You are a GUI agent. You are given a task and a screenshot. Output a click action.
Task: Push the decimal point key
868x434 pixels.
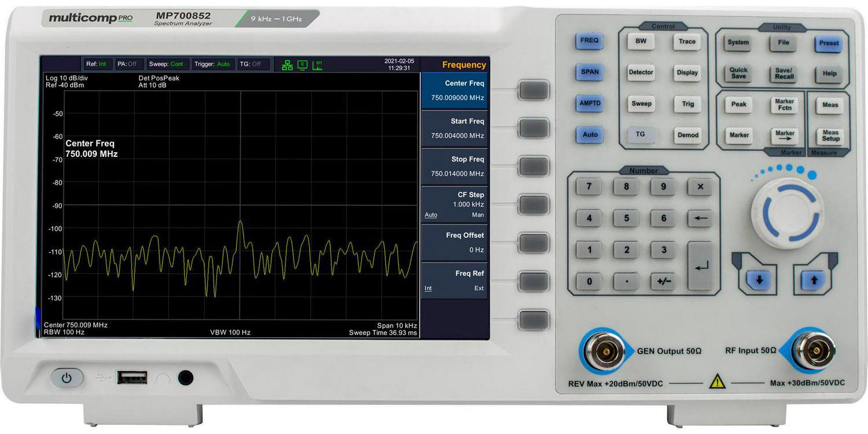point(626,282)
